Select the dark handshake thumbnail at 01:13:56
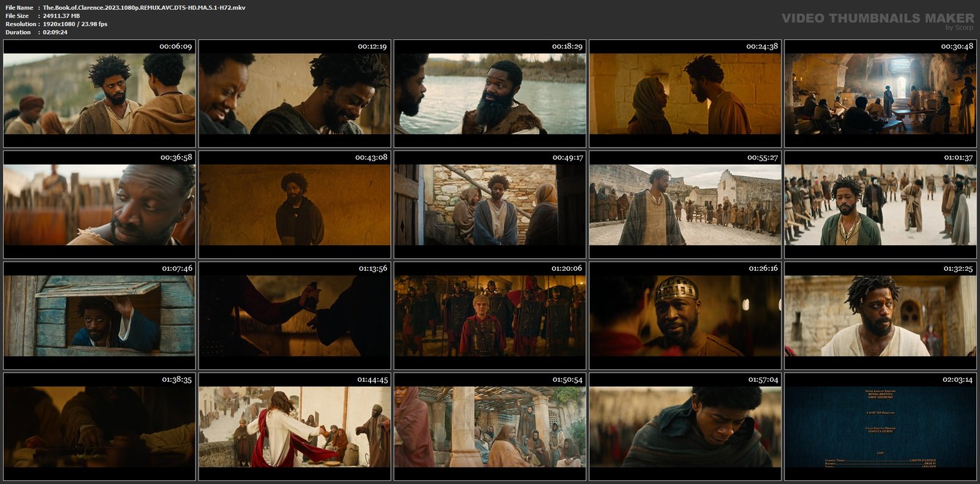This screenshot has width=980, height=484. point(295,316)
